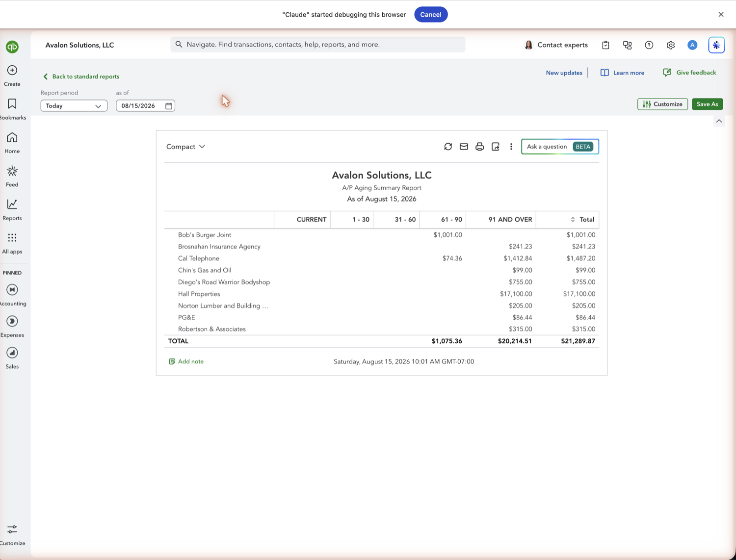Select the Brosnahan Insurance Agency vendor
Image resolution: width=736 pixels, height=560 pixels.
219,247
